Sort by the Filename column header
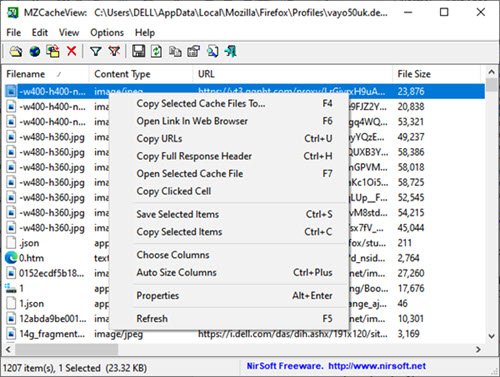 pyautogui.click(x=46, y=74)
